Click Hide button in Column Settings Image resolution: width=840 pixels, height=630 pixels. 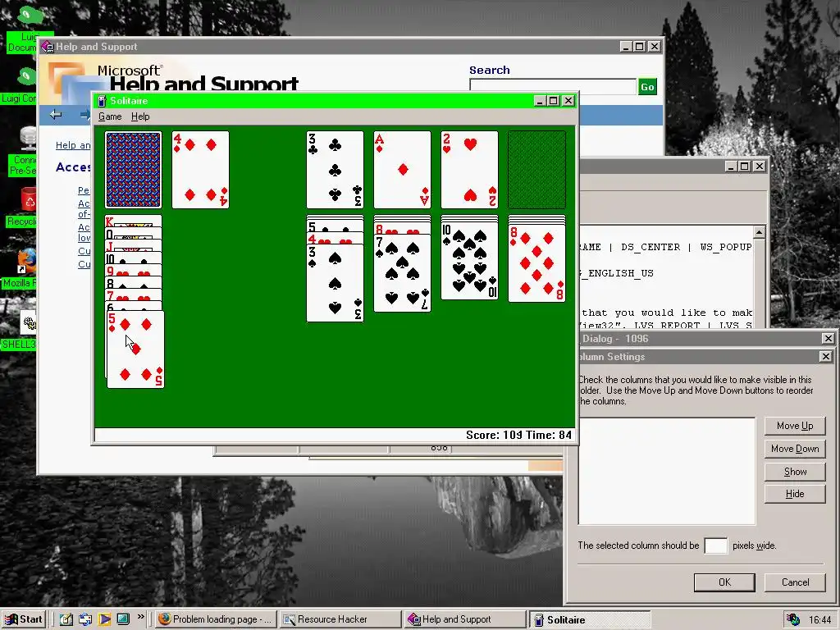click(794, 494)
